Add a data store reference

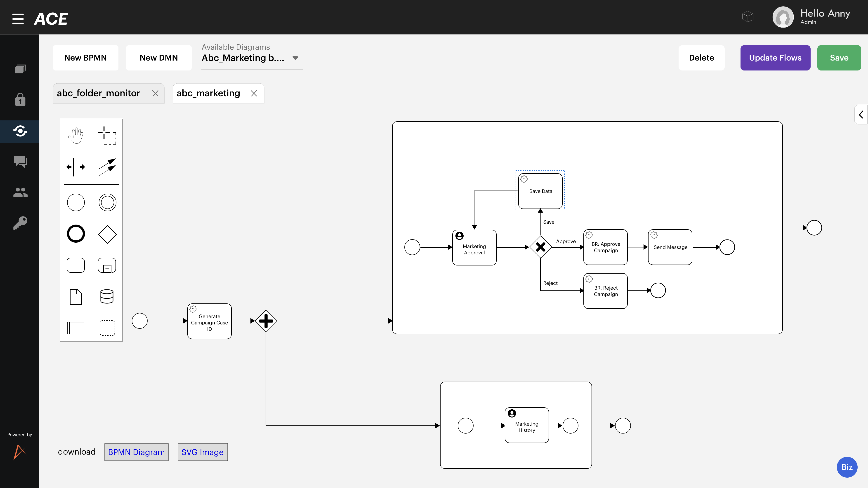click(x=107, y=296)
